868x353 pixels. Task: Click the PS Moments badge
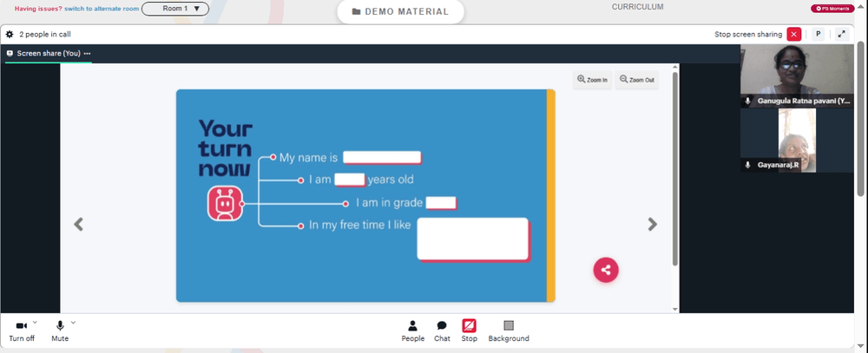pyautogui.click(x=832, y=9)
